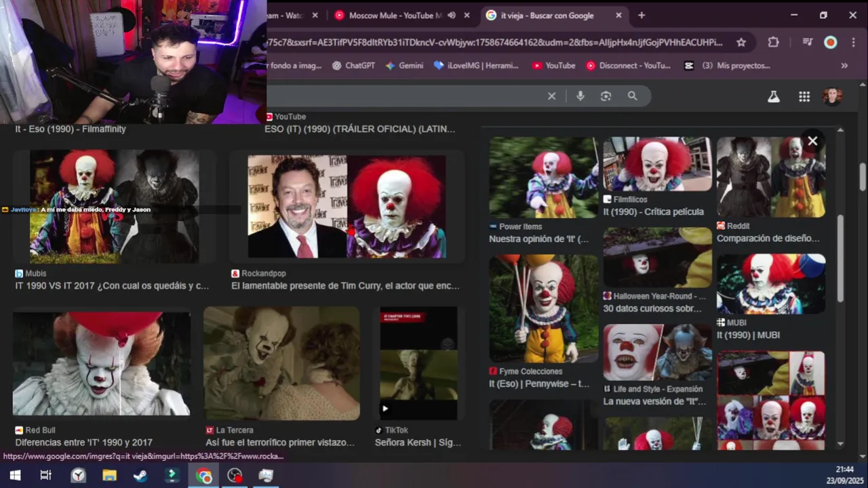Open the ChatGPT bookmark

pyautogui.click(x=353, y=66)
